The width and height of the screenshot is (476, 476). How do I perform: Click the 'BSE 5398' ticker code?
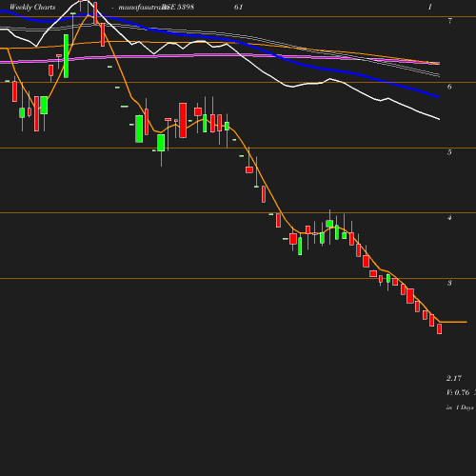click(178, 7)
